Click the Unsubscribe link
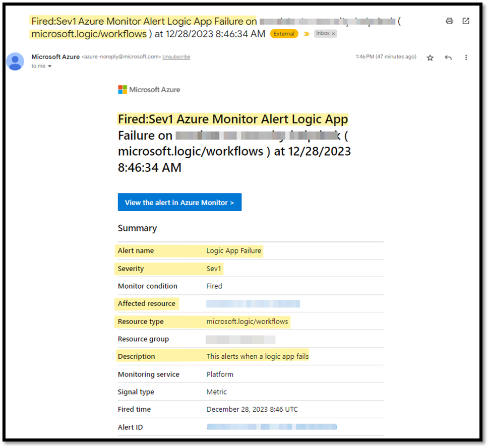This screenshot has height=448, width=489. click(x=176, y=56)
